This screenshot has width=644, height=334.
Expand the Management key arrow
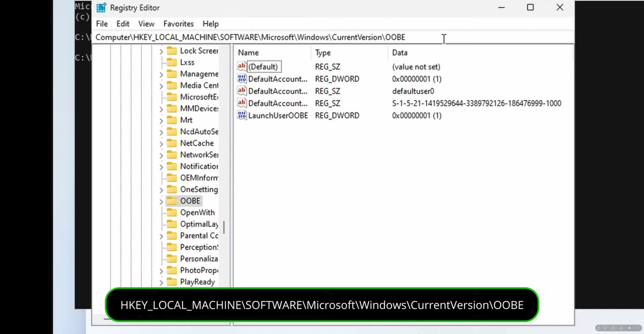[161, 74]
